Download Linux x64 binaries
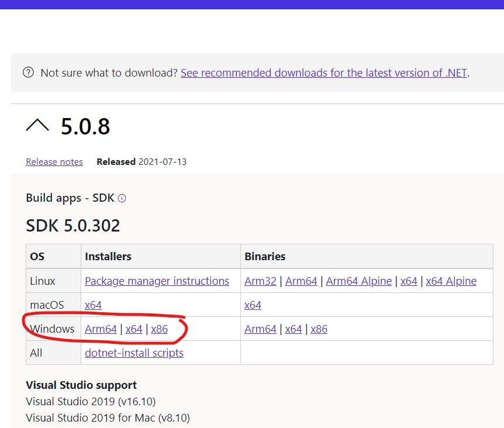 pyautogui.click(x=409, y=281)
